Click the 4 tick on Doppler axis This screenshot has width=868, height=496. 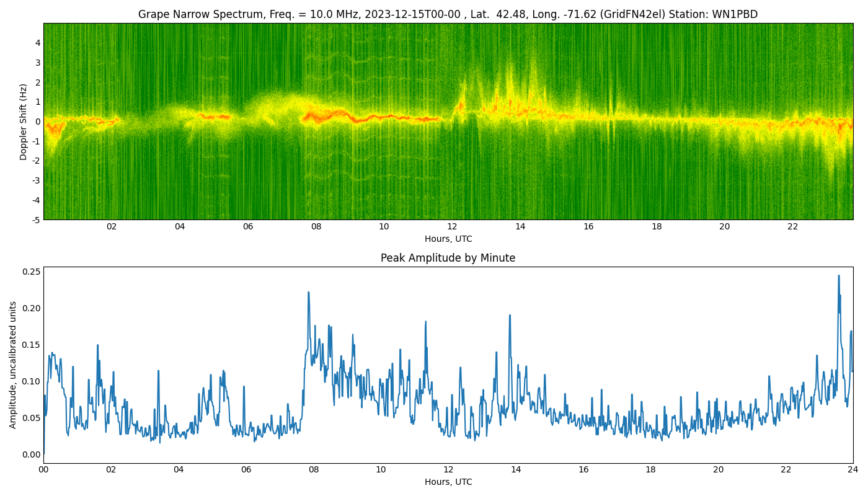coord(38,43)
